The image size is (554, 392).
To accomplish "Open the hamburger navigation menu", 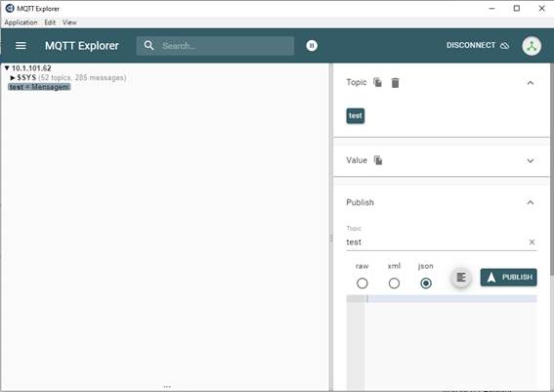I will coord(21,46).
